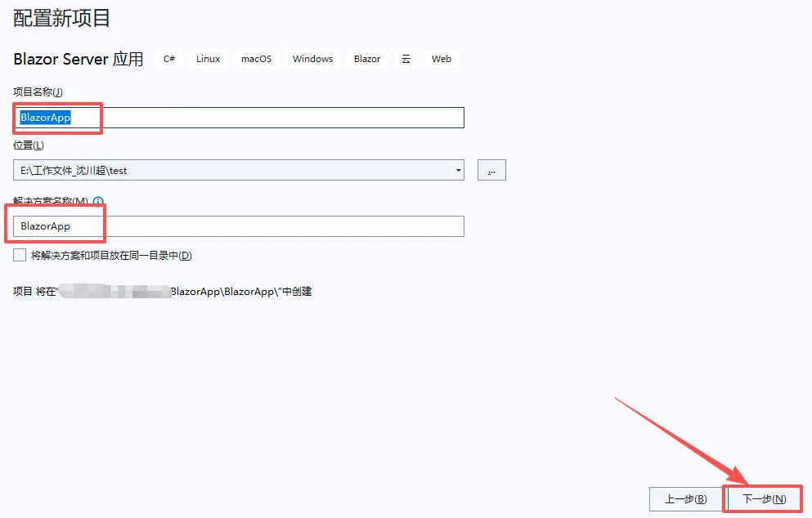
Task: Click the macOS tag
Action: tap(256, 59)
